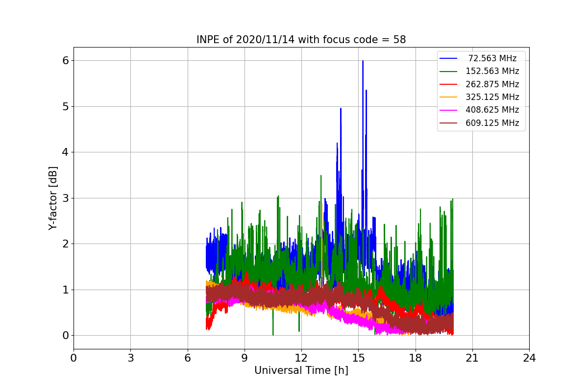Click x-axis tick label 12
Screen dimensions: 588x392
pyautogui.click(x=301, y=358)
